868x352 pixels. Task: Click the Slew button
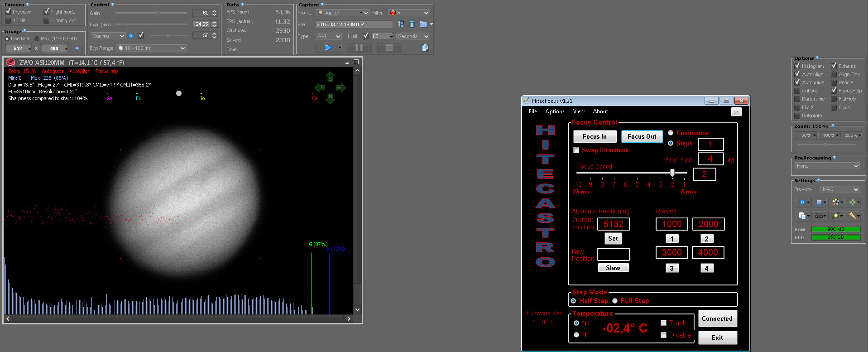click(x=613, y=268)
